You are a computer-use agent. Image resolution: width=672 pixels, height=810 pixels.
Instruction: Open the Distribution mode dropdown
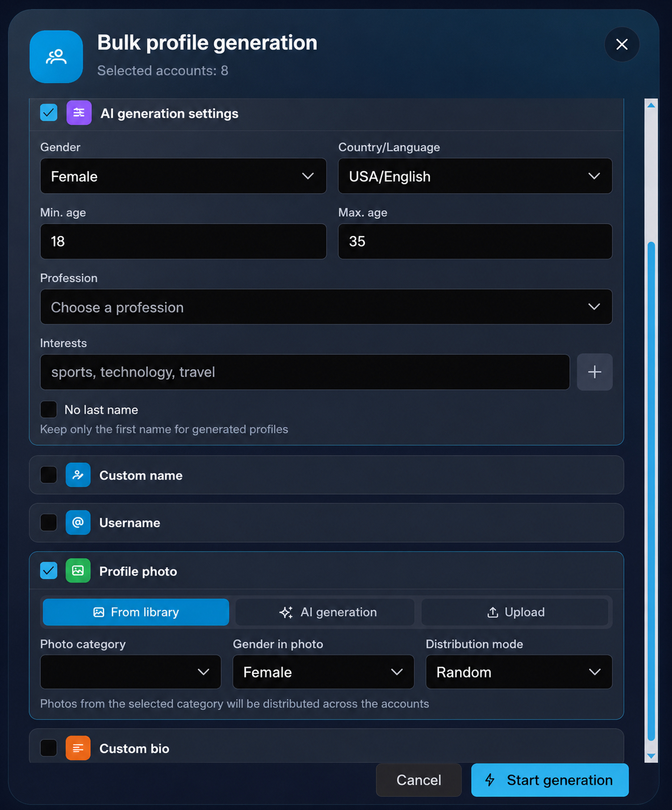pyautogui.click(x=519, y=672)
